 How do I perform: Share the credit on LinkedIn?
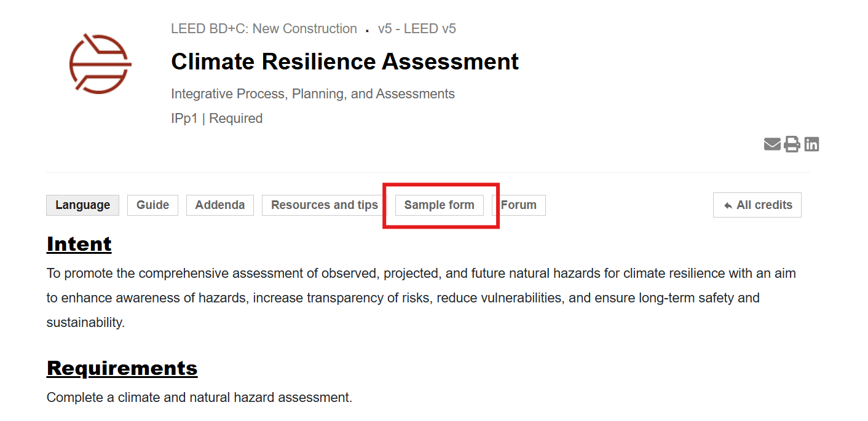[811, 144]
